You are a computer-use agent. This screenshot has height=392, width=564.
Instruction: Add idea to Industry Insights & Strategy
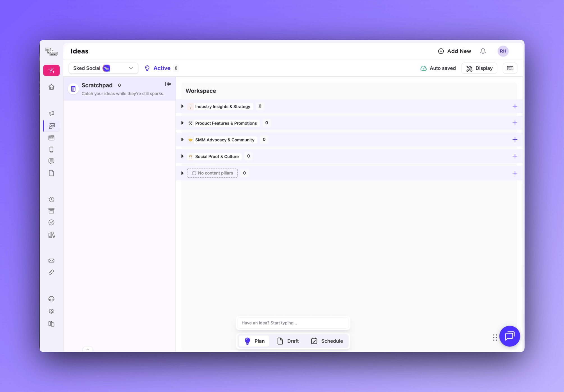coord(515,106)
